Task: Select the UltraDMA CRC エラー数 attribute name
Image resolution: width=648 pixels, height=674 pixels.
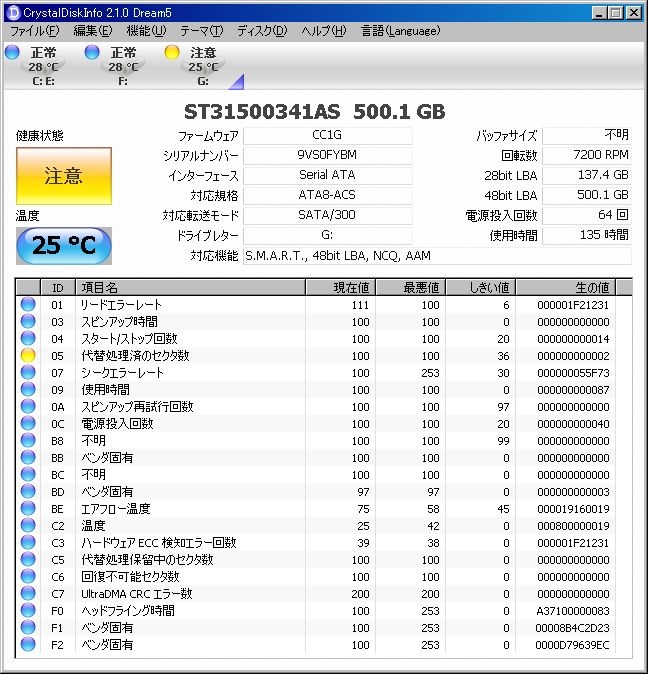Action: [137, 594]
